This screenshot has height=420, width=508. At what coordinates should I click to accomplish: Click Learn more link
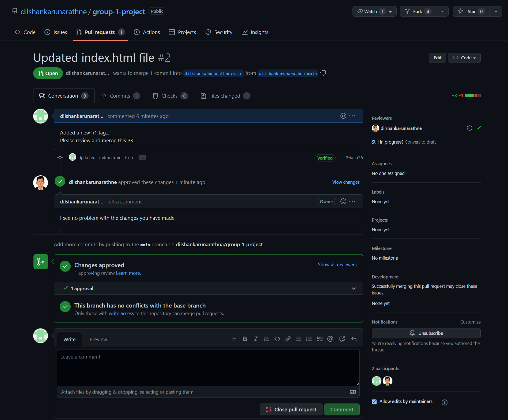tap(128, 273)
